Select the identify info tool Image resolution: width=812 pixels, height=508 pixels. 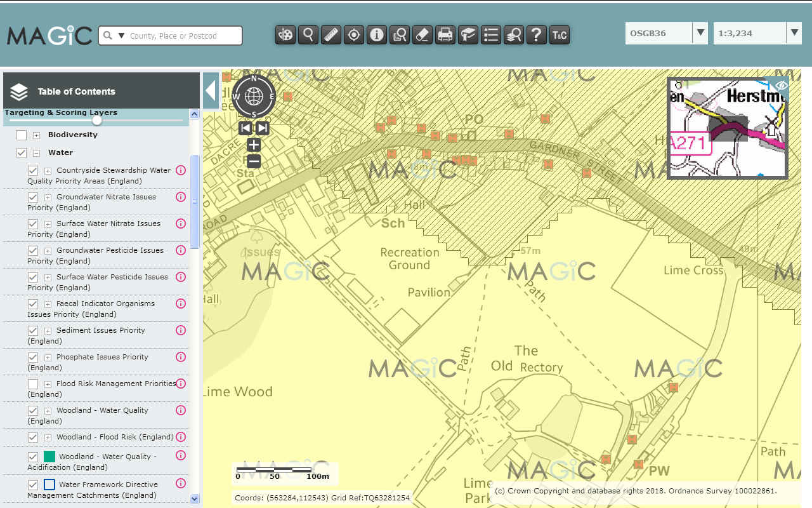(x=377, y=35)
